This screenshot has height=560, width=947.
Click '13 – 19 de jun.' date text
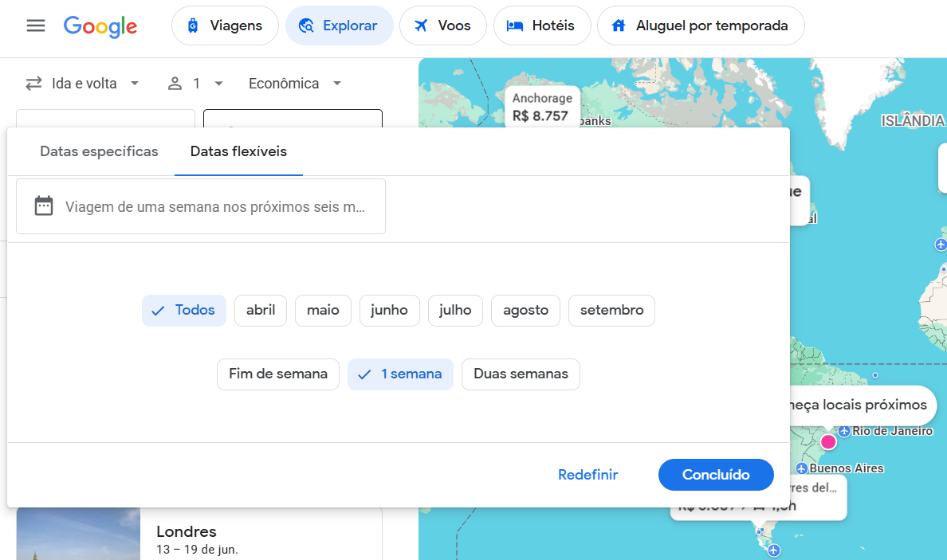[197, 550]
